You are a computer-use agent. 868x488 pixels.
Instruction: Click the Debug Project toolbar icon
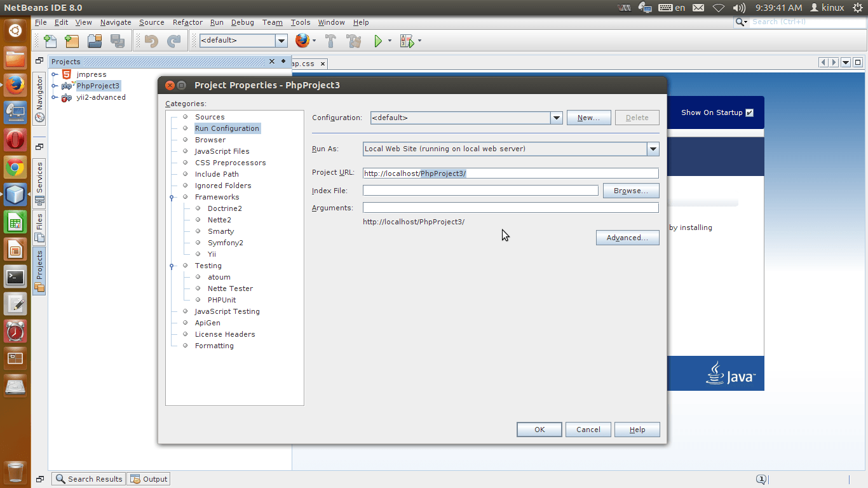pos(407,41)
